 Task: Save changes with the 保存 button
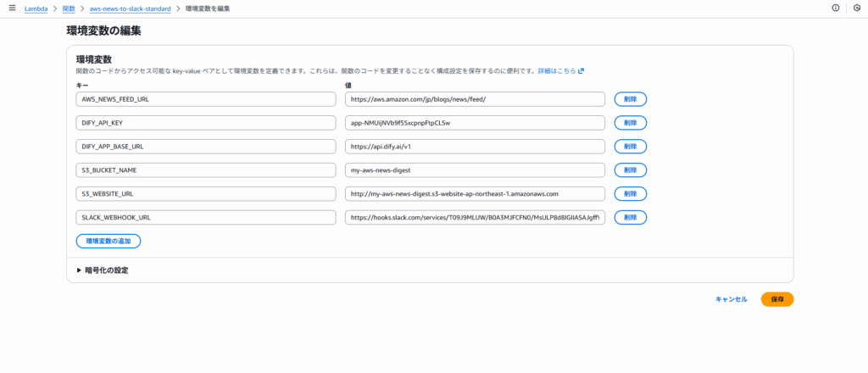point(776,299)
